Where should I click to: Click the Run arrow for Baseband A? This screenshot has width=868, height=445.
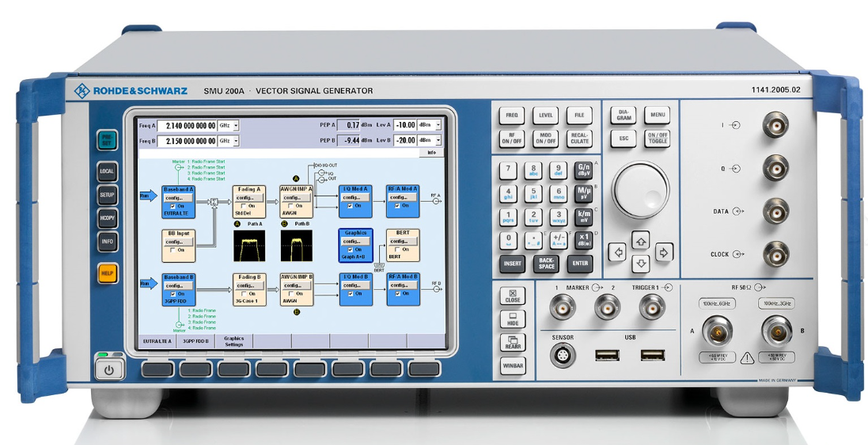point(146,195)
